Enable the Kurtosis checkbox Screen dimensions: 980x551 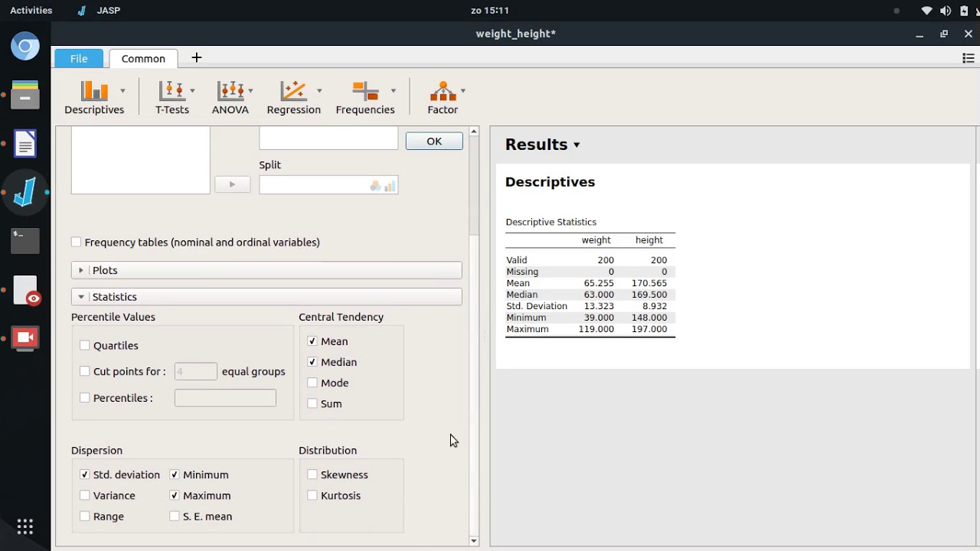click(312, 495)
